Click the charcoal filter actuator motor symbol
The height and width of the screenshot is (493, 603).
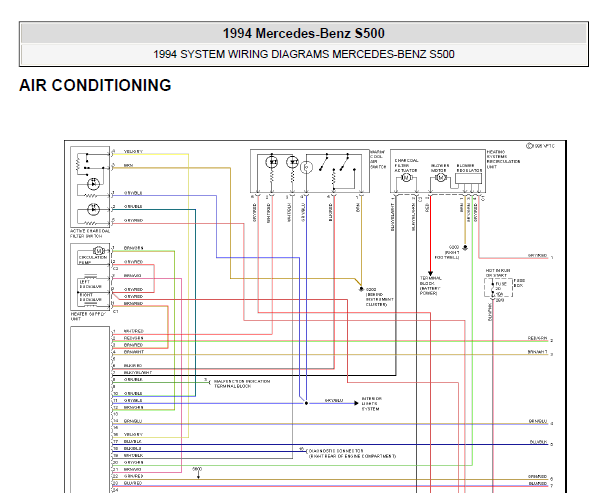(x=406, y=178)
